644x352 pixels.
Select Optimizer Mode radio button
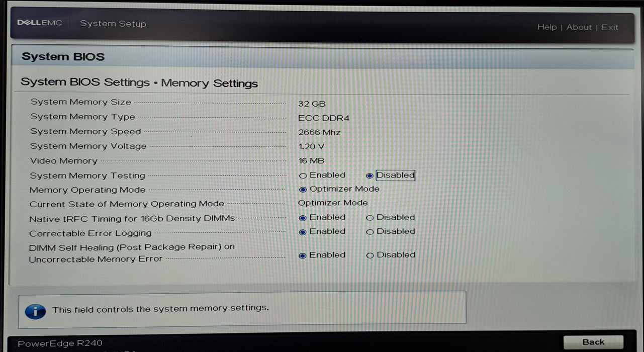coord(302,189)
